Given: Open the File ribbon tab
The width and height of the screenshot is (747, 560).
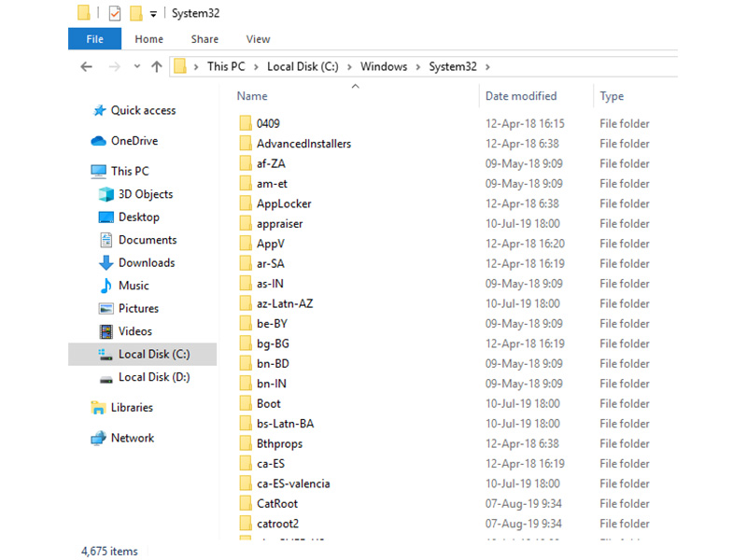Looking at the screenshot, I should pyautogui.click(x=95, y=39).
